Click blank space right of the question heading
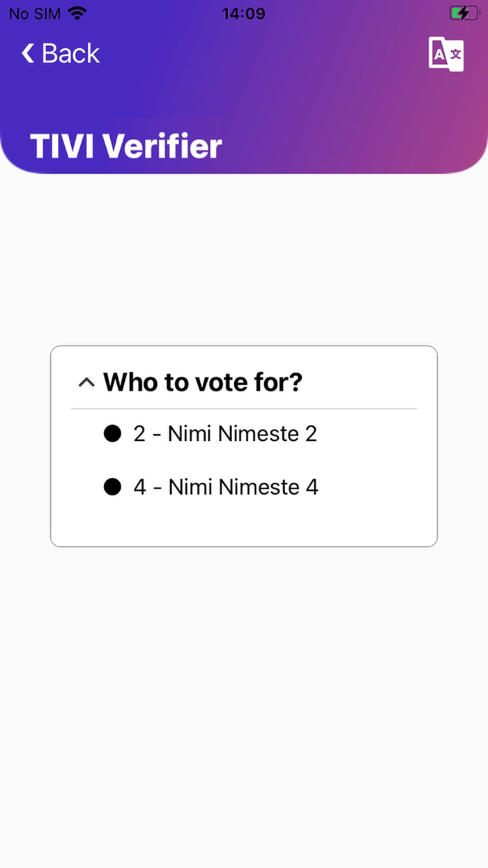Viewport: 488px width, 868px height. 369,382
